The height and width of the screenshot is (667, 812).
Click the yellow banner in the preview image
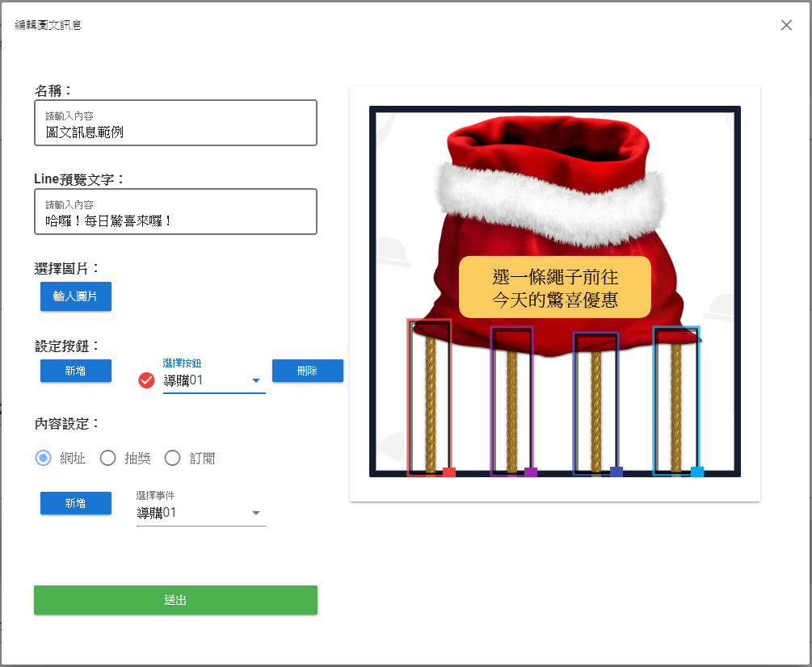554,287
